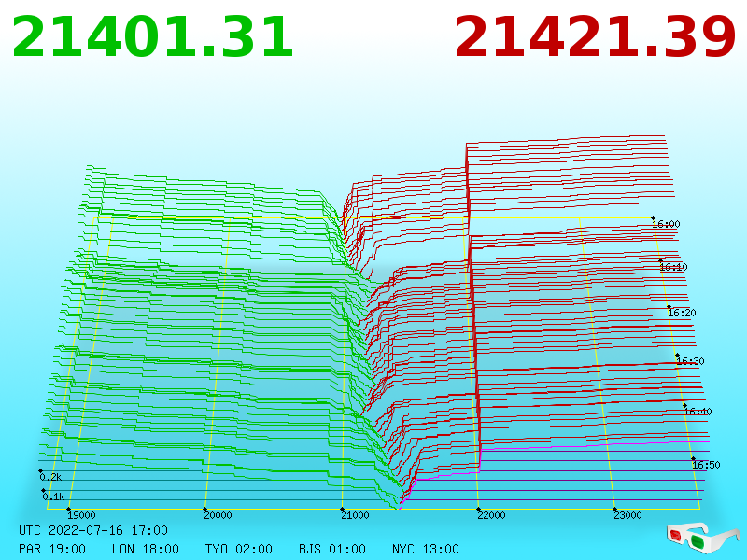Viewport: 747px width, 560px height.
Task: Toggle the 3D anaglyph glasses icon
Action: (x=703, y=537)
